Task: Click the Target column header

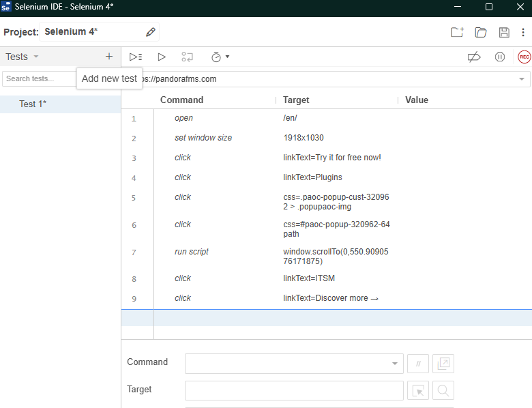Action: click(x=296, y=100)
